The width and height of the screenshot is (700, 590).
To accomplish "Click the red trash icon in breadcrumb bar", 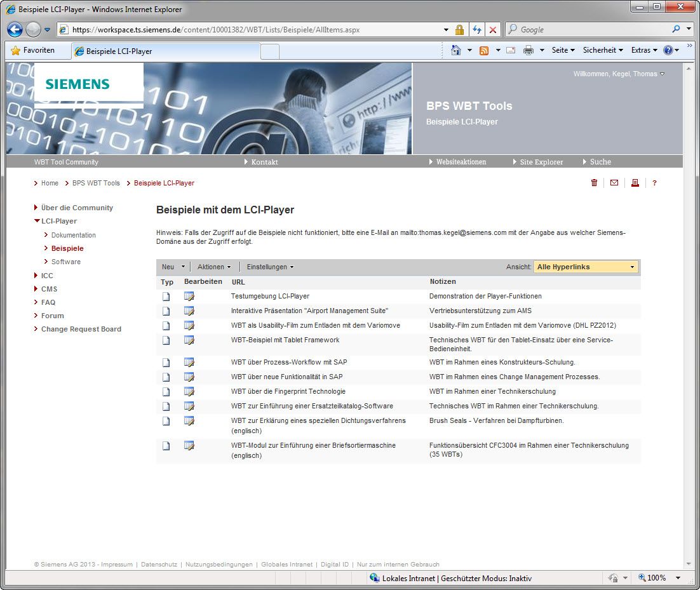I will (594, 183).
